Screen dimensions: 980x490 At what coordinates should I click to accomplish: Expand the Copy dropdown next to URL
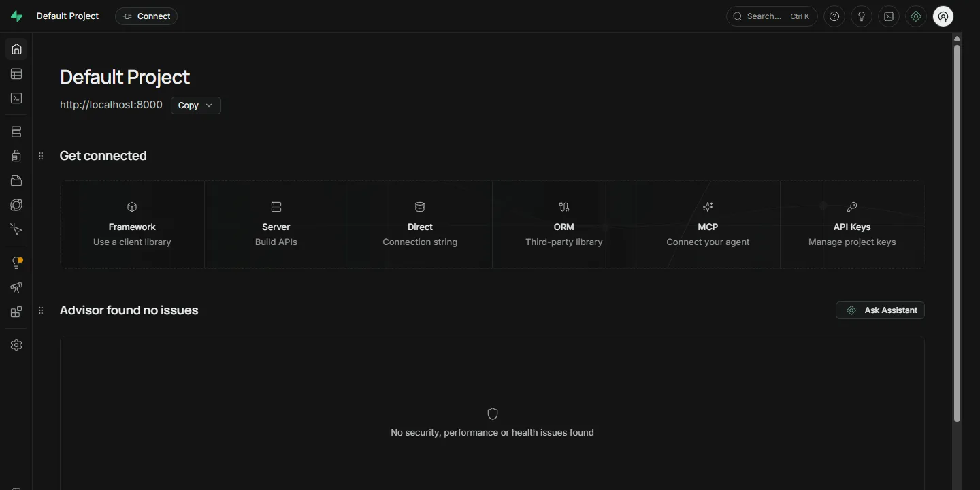click(196, 105)
